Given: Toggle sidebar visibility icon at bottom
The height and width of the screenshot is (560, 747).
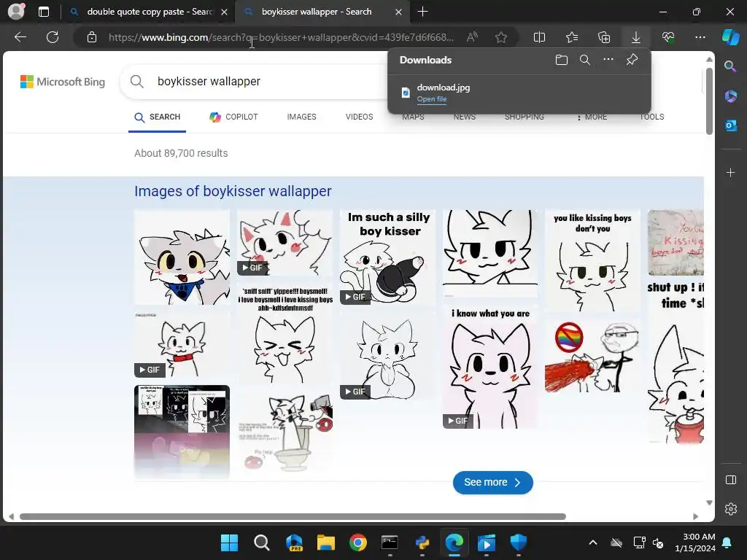Looking at the screenshot, I should (730, 480).
